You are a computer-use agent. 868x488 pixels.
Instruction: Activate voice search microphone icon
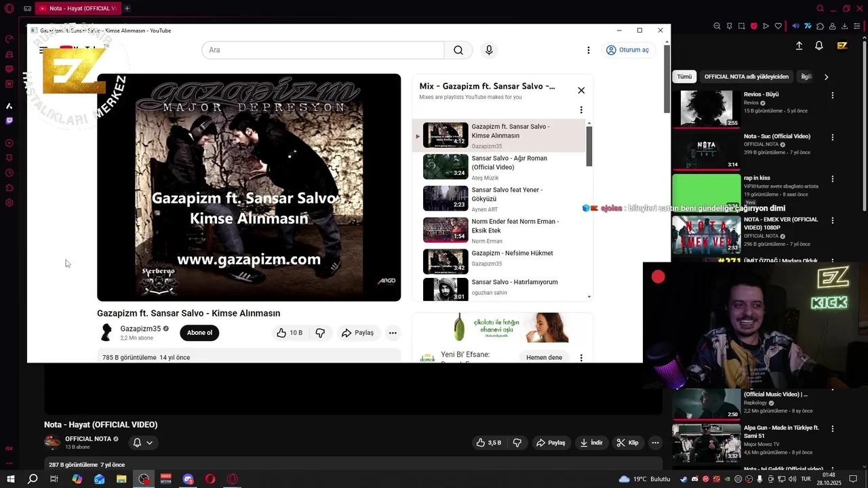(x=489, y=50)
